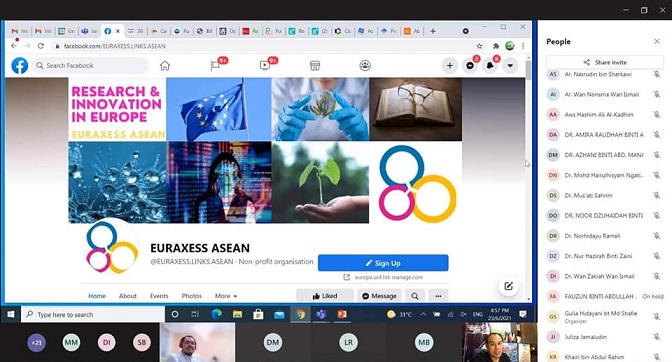Click the blue Sign Up button
The width and height of the screenshot is (672, 362).
[383, 263]
